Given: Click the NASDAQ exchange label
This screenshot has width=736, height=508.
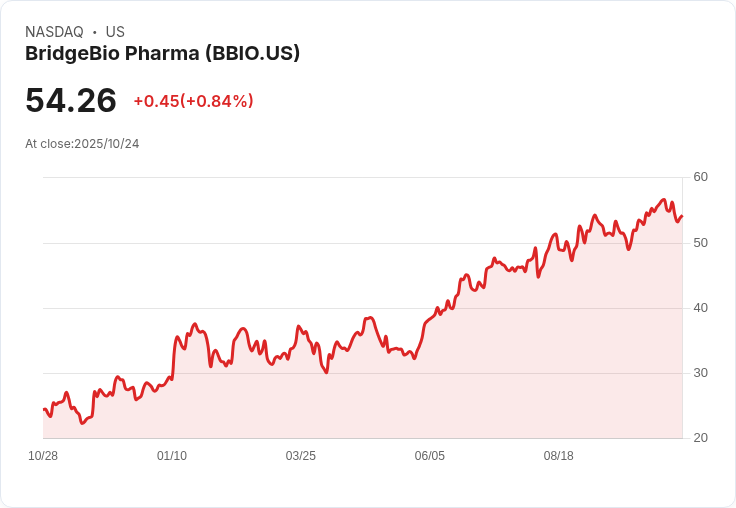Looking at the screenshot, I should pyautogui.click(x=54, y=32).
